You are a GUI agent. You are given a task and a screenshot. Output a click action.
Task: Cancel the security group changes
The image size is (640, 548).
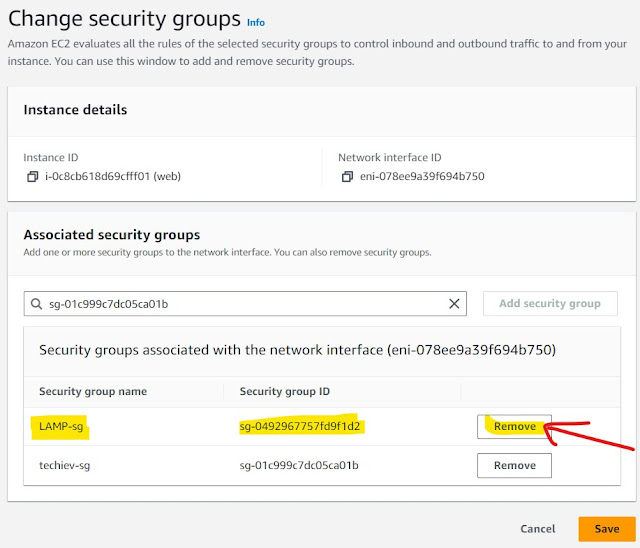(x=538, y=529)
